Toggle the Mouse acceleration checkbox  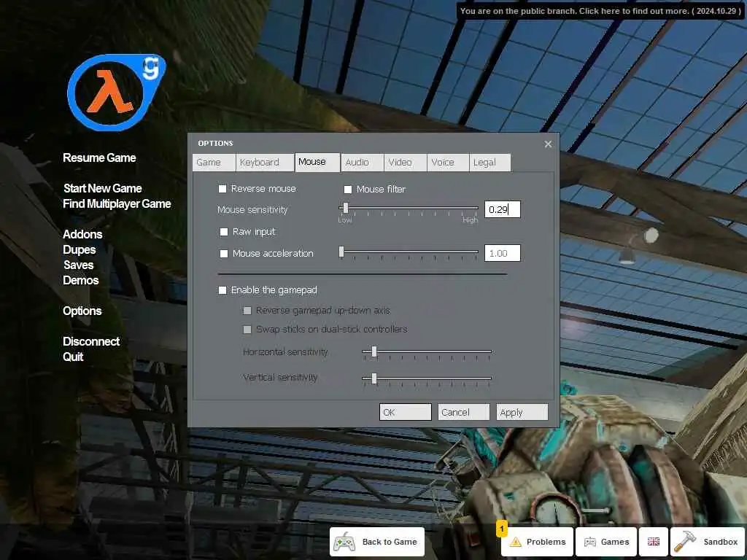(224, 254)
